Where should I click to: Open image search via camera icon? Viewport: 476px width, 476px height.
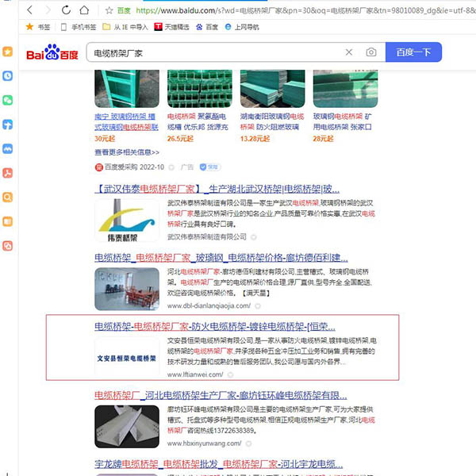point(371,52)
